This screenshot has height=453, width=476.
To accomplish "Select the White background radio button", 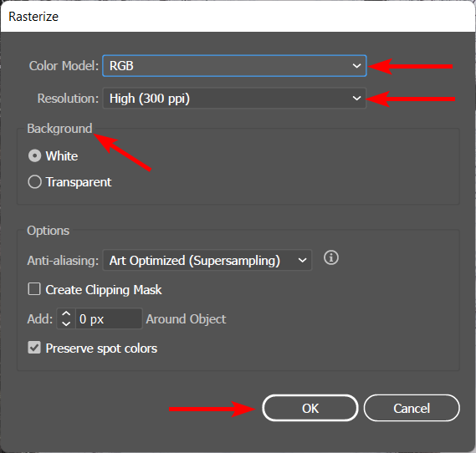I will tap(34, 155).
